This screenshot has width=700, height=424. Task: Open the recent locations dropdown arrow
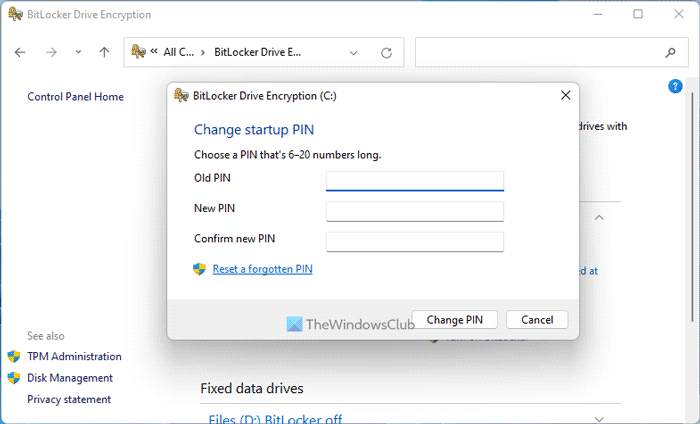(x=78, y=52)
